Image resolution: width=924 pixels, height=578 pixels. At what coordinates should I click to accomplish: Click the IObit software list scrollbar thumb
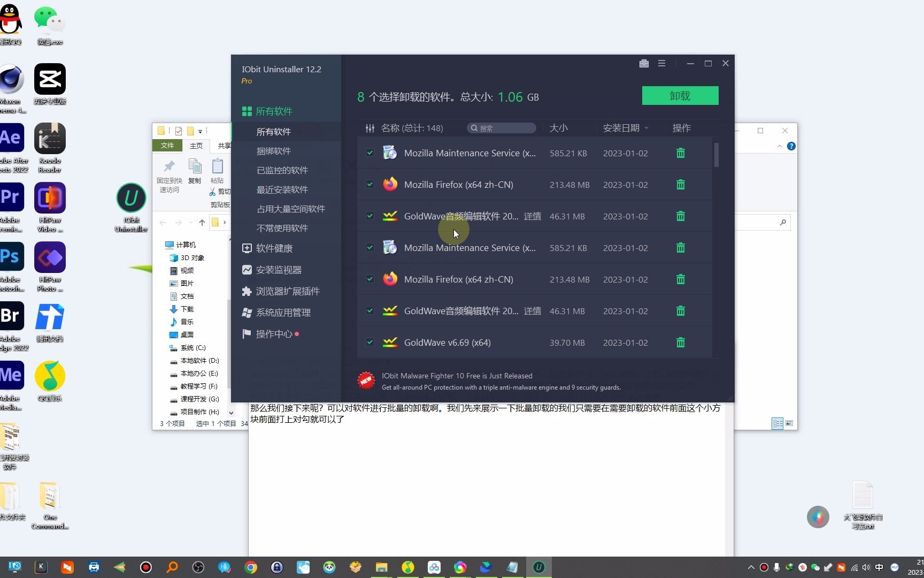click(716, 155)
